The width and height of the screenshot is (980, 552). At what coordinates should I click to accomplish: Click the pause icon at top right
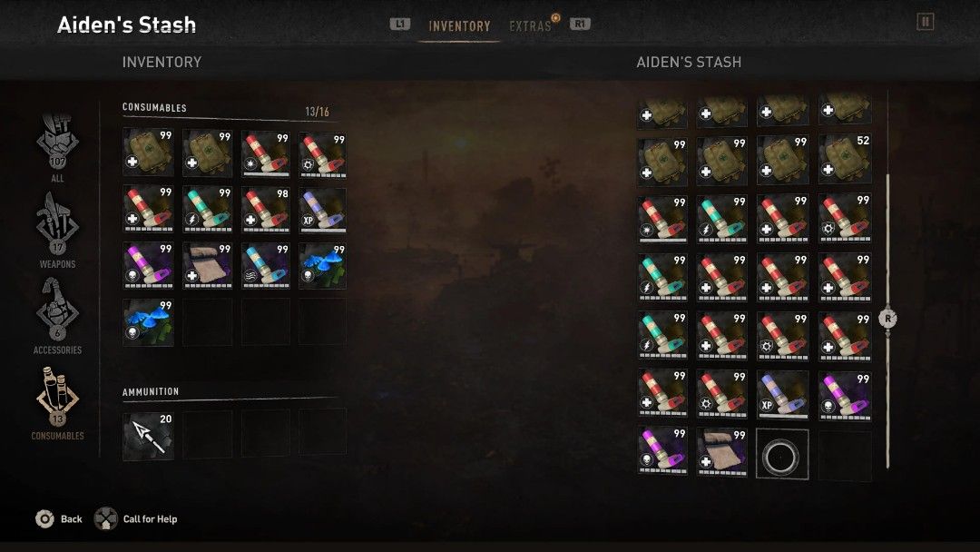click(x=925, y=22)
